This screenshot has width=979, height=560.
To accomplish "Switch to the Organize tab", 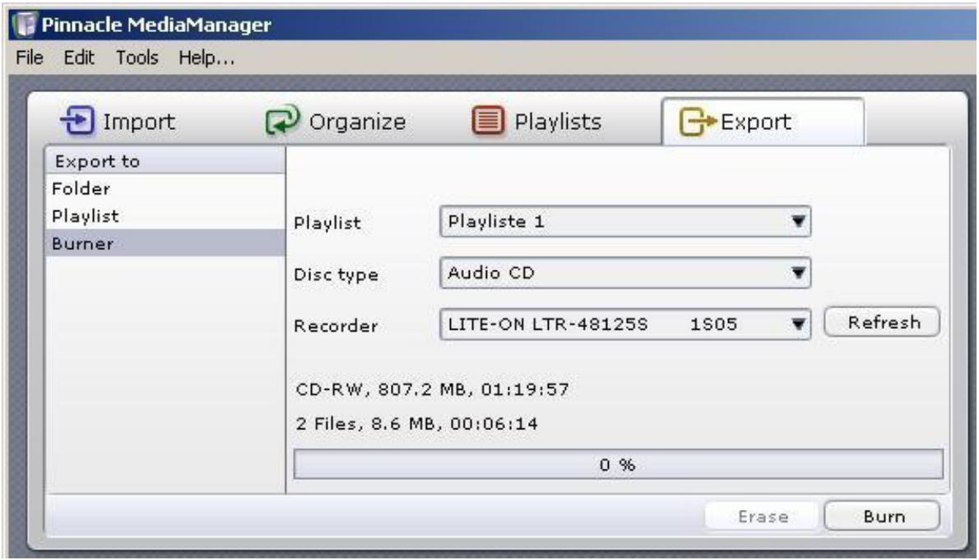I will 336,121.
